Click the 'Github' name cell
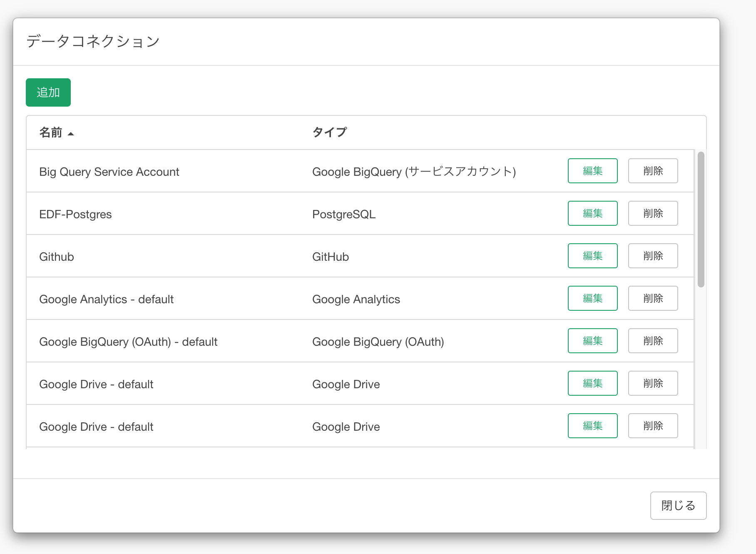This screenshot has height=554, width=756. click(57, 257)
